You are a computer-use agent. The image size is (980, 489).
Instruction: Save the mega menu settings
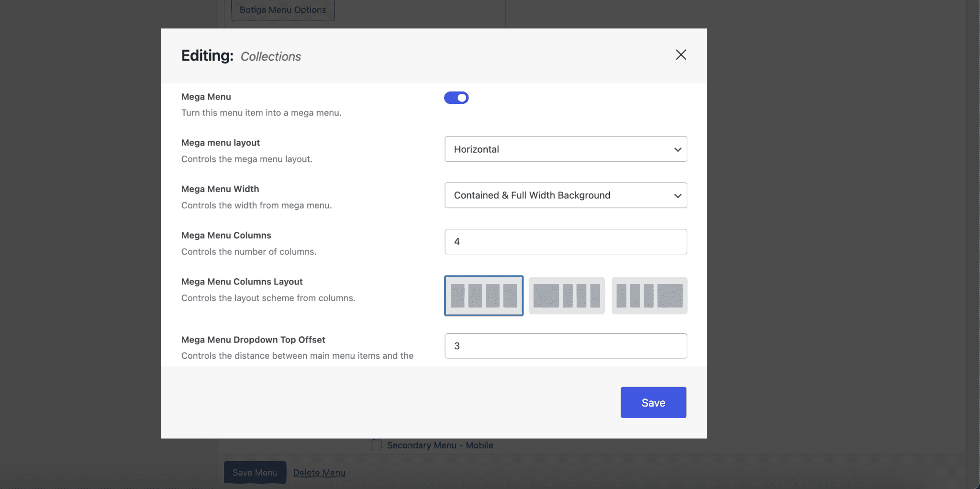[653, 402]
